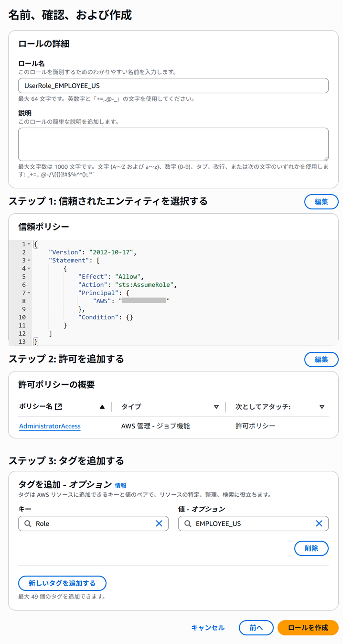This screenshot has height=644, width=343.
Task: Collapse JSON fold arrow on line 1
Action: (x=29, y=244)
